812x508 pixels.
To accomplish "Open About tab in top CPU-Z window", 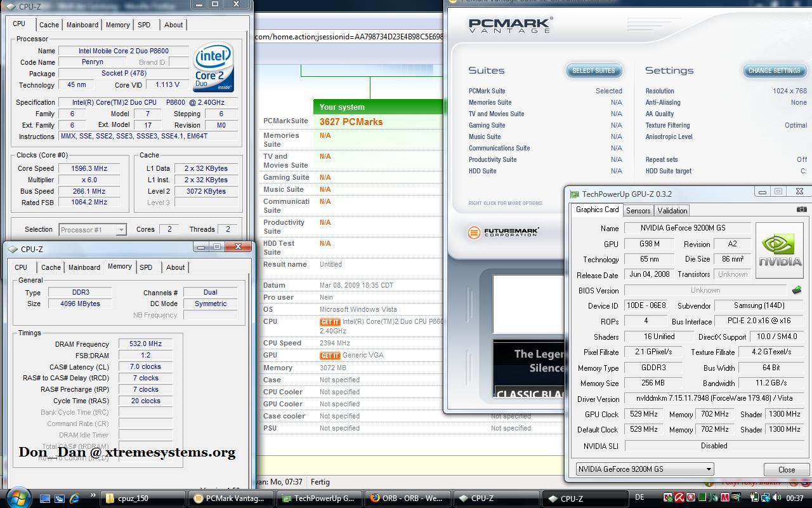I will click(173, 25).
